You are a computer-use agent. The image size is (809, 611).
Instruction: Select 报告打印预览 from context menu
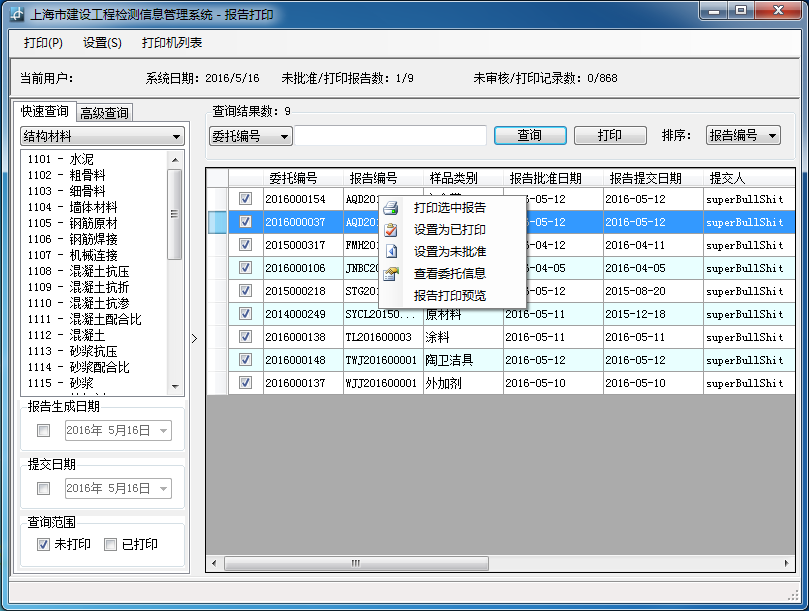pyautogui.click(x=449, y=296)
